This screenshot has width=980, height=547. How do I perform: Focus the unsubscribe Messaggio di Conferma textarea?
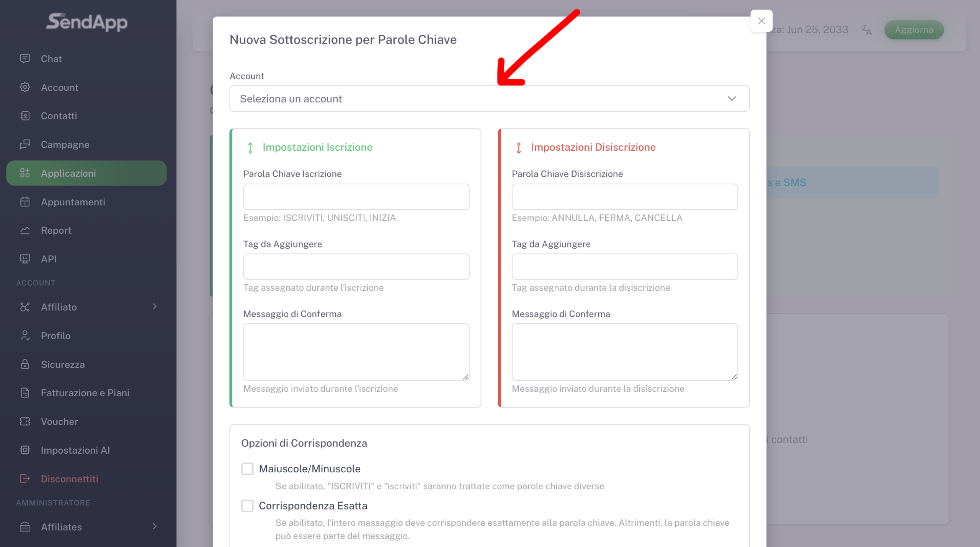pyautogui.click(x=624, y=352)
